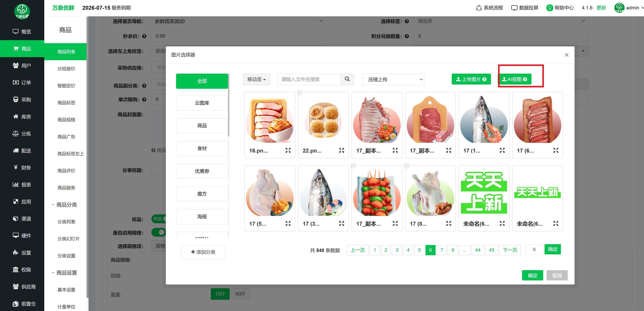
Task: Remove the 22.pn... image via its delete icon
Action: (300, 93)
